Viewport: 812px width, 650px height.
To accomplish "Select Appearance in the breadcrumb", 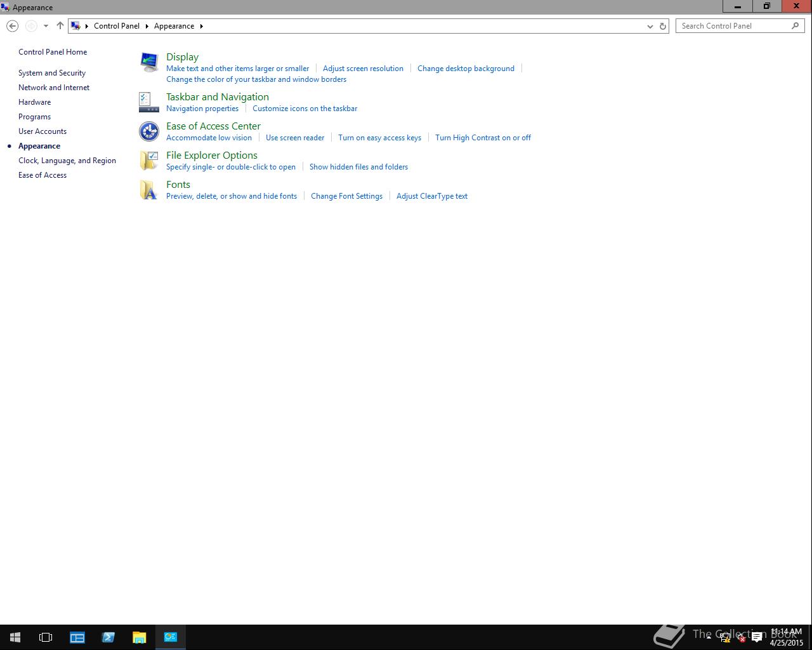I will [x=174, y=26].
